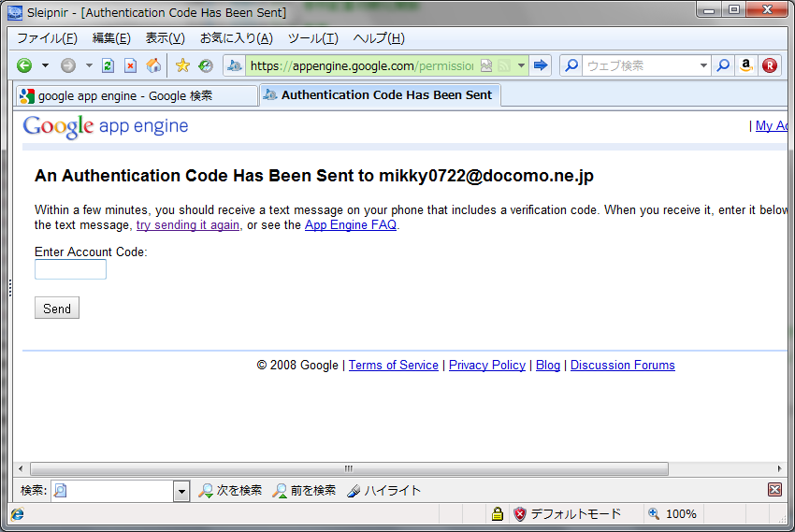Click the green Back navigation arrow
Image resolution: width=795 pixels, height=532 pixels.
pyautogui.click(x=23, y=65)
